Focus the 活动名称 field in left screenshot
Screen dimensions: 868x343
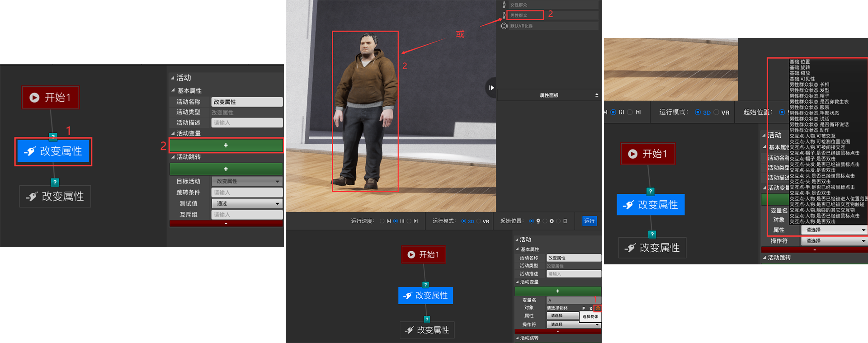pyautogui.click(x=247, y=102)
